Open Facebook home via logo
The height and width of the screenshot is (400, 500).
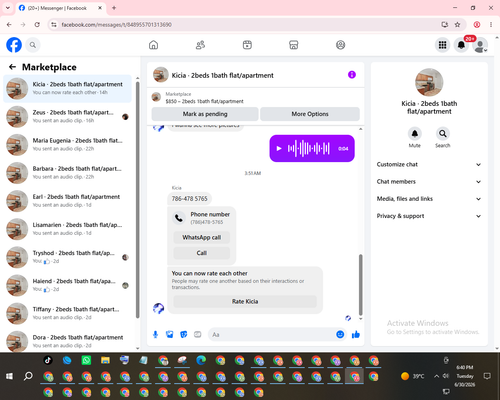click(14, 45)
